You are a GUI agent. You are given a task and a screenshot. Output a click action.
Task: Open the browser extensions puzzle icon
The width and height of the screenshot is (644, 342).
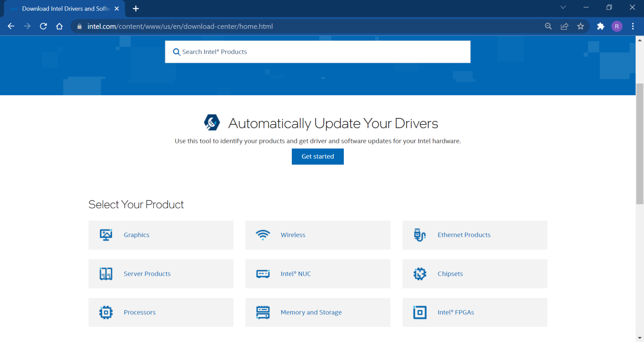600,26
